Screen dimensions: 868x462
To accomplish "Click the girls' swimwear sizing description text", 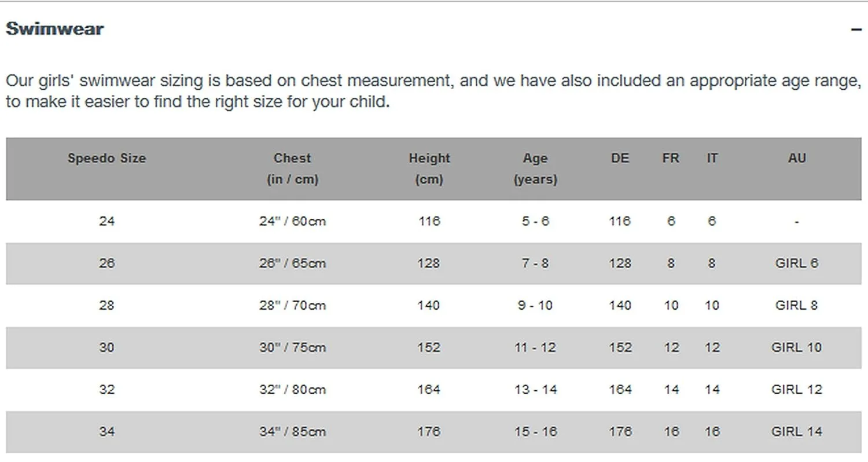I will (x=433, y=91).
